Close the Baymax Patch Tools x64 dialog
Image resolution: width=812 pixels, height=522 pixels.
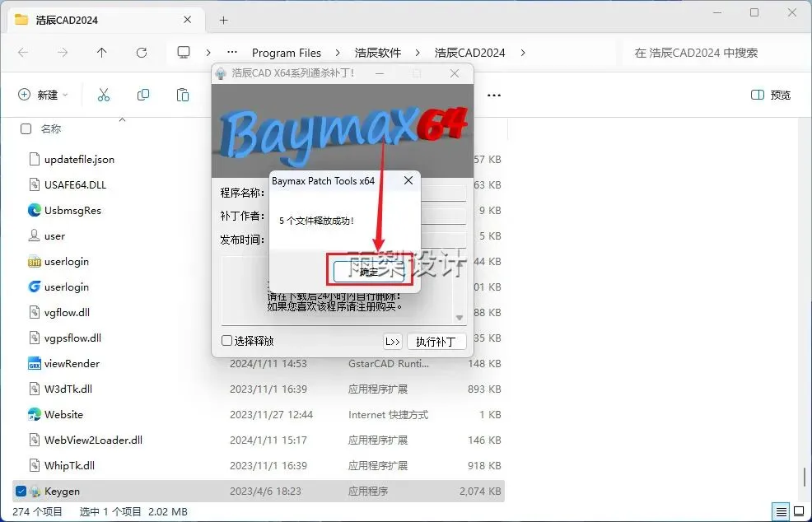[x=408, y=180]
